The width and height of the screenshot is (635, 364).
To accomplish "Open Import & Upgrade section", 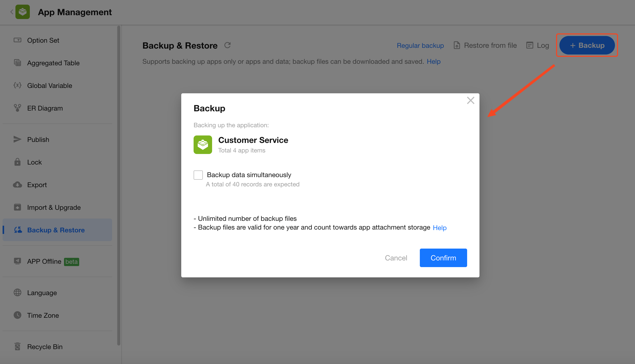I will pos(54,207).
